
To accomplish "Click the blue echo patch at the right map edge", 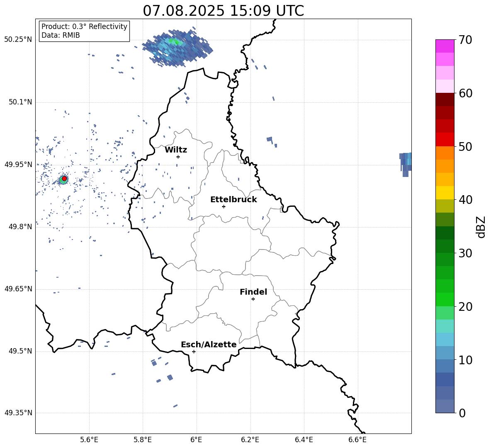I will tap(406, 164).
